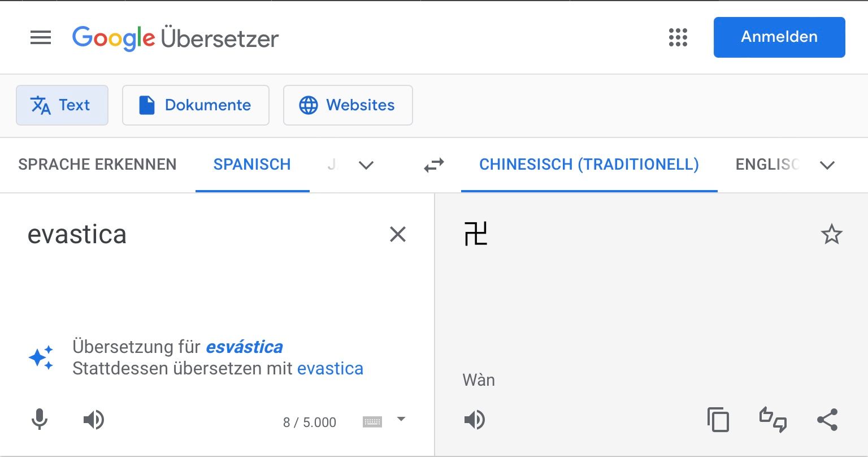Start voice input with the microphone
Viewport: 868px width, 457px height.
[x=40, y=420]
